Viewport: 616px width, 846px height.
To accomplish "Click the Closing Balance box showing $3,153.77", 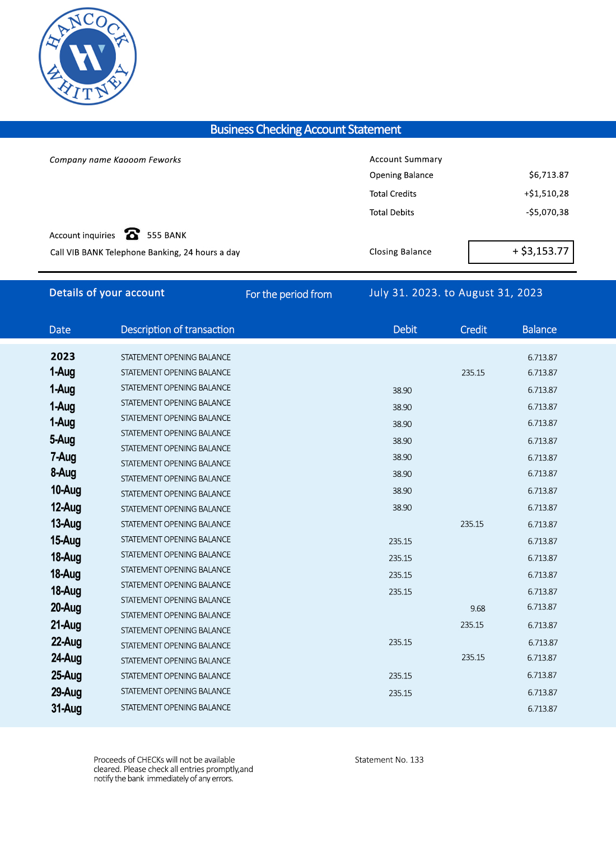I will point(521,252).
